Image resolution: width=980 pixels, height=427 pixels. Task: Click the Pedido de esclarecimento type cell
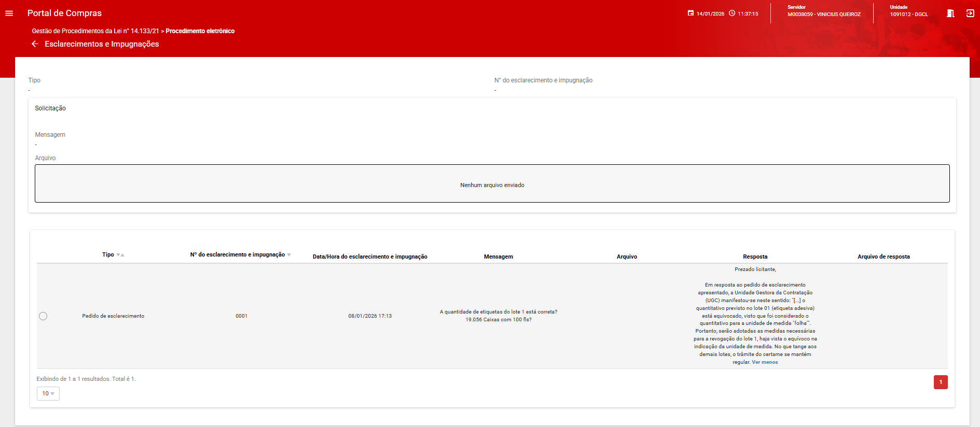tap(113, 316)
